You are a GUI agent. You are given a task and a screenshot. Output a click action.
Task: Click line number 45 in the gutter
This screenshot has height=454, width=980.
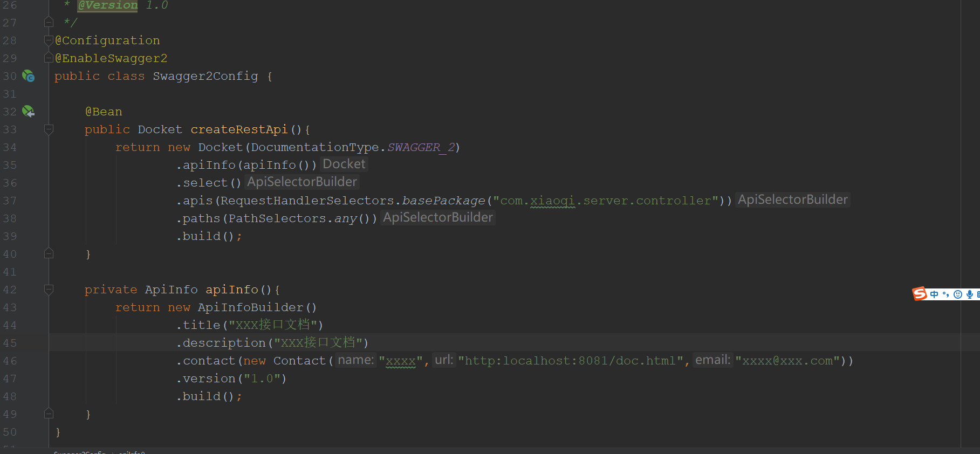pos(10,343)
